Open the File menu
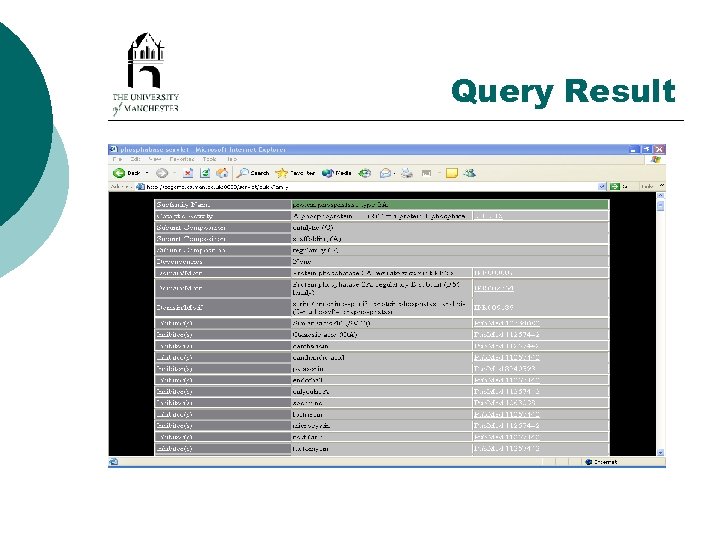The width and height of the screenshot is (720, 540). (x=118, y=159)
